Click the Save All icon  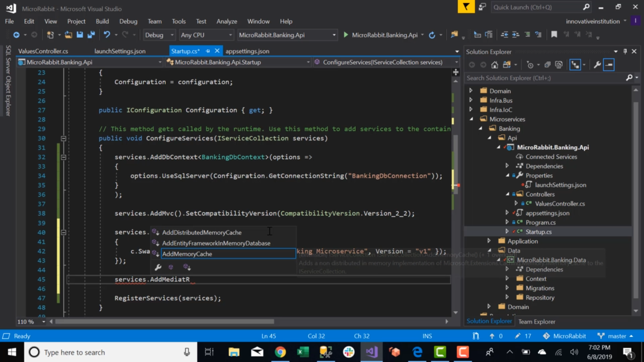pyautogui.click(x=91, y=35)
